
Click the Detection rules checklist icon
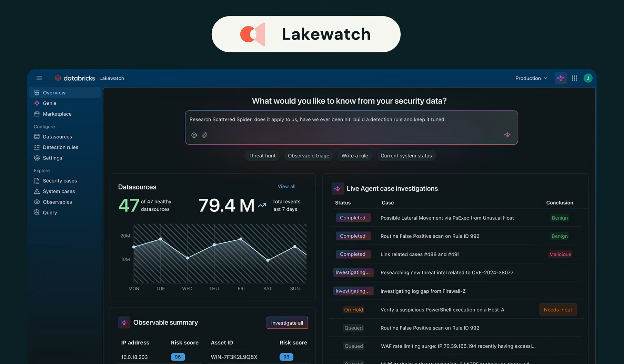tap(37, 147)
